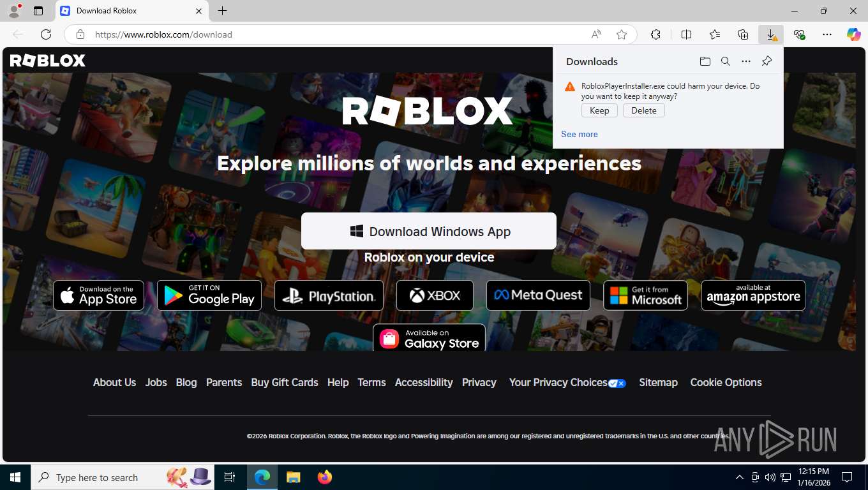The height and width of the screenshot is (490, 868).
Task: Close the Download Roblox tab
Action: tap(198, 11)
